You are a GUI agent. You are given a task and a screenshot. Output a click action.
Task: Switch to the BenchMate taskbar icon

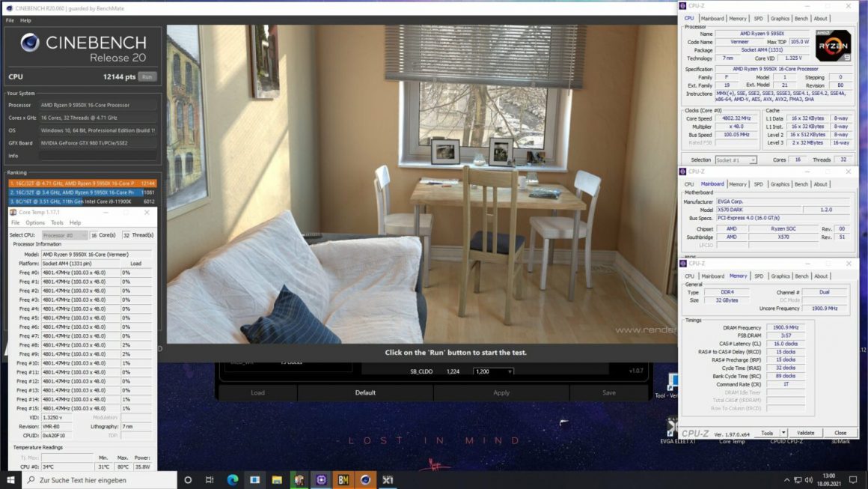click(x=343, y=479)
